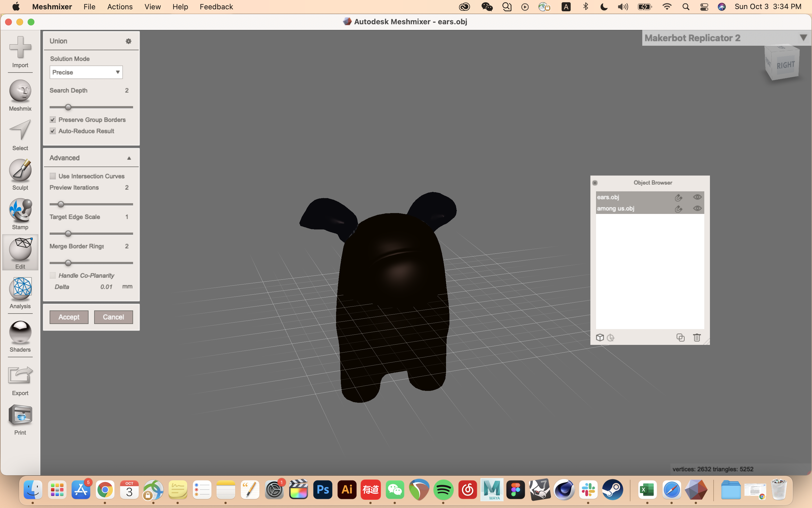The image size is (812, 508).
Task: Open the Meshmix tool
Action: (x=20, y=95)
